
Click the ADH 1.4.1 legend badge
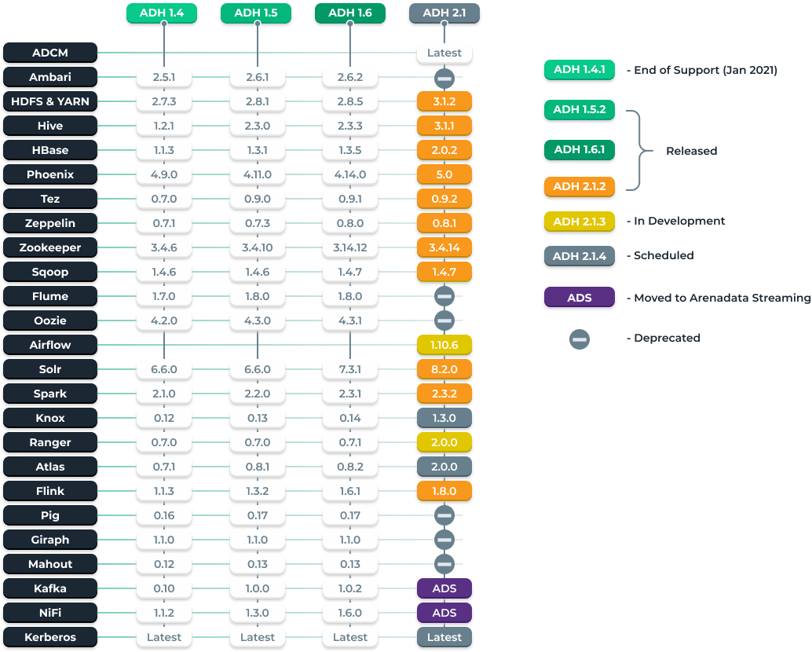[580, 70]
